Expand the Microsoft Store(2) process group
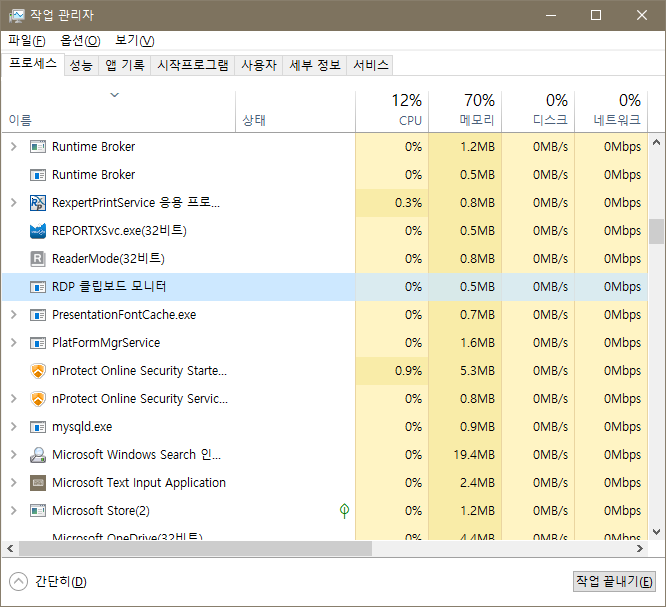 [x=14, y=511]
